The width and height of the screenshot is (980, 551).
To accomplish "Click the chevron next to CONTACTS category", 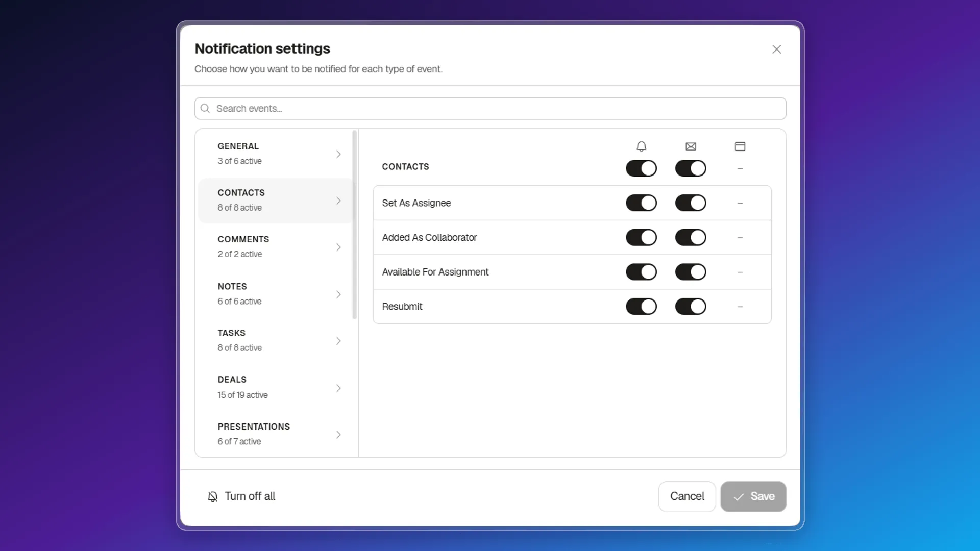I will pyautogui.click(x=338, y=201).
